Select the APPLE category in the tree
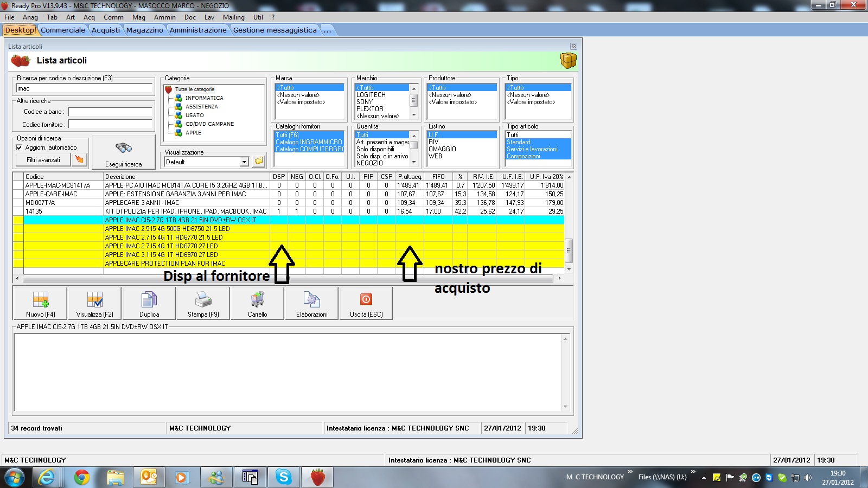 [x=193, y=133]
